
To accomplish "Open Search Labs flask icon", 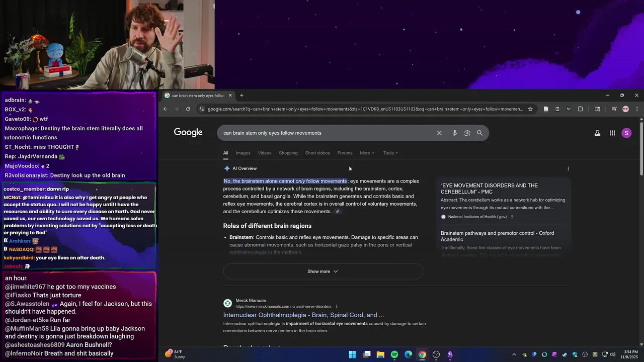I will point(597,133).
